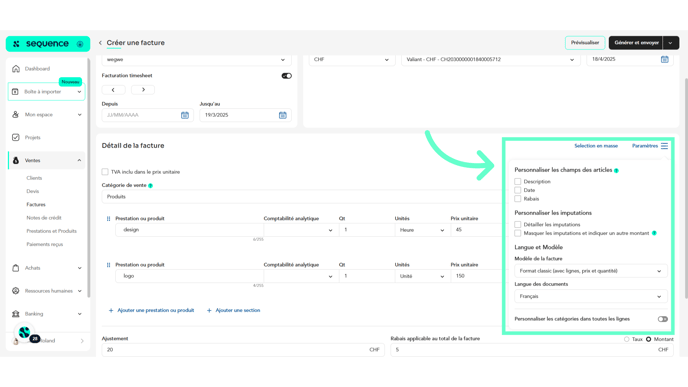Click icon next to Sequence logo text

point(80,44)
